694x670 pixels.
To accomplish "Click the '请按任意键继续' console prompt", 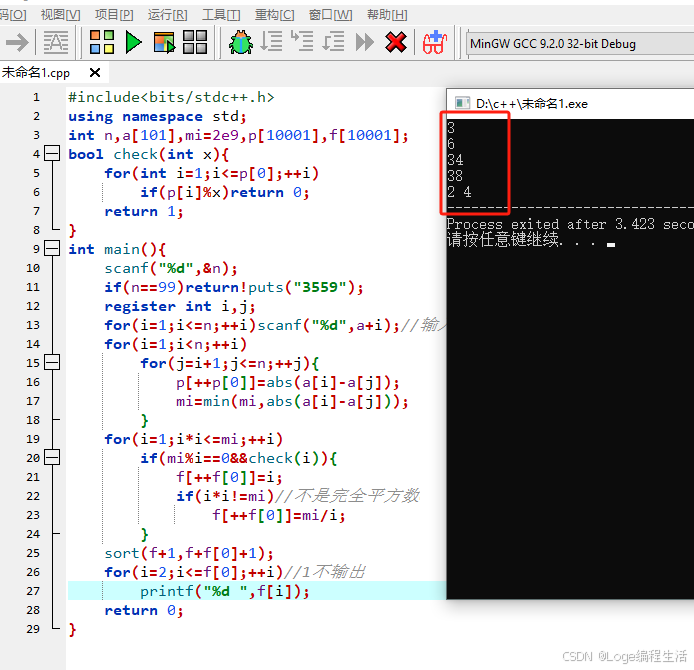I will coord(503,239).
